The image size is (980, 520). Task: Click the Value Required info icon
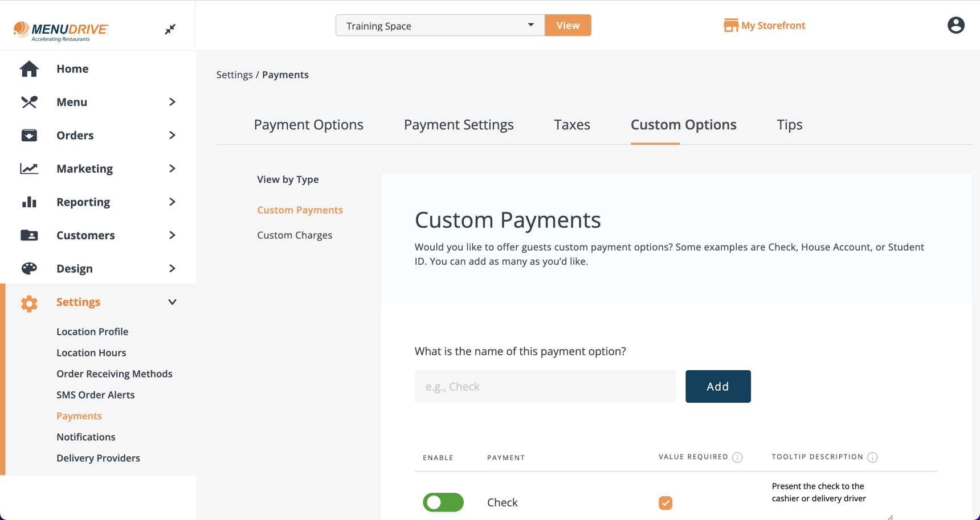[738, 457]
